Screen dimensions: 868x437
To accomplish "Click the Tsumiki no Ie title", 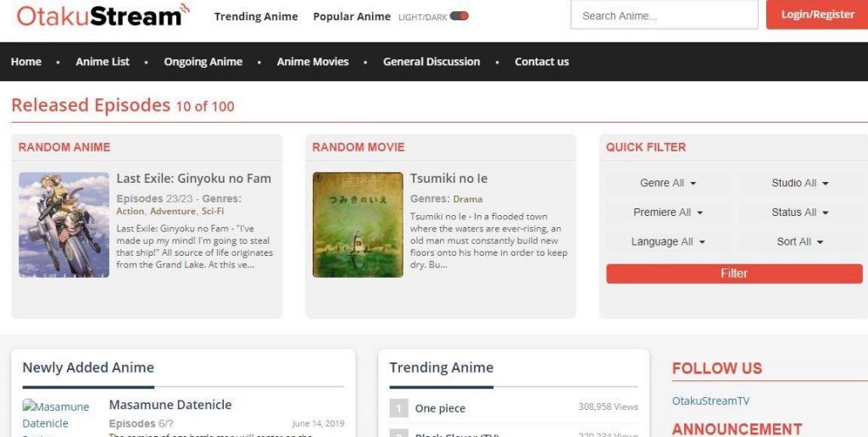I will (x=449, y=179).
